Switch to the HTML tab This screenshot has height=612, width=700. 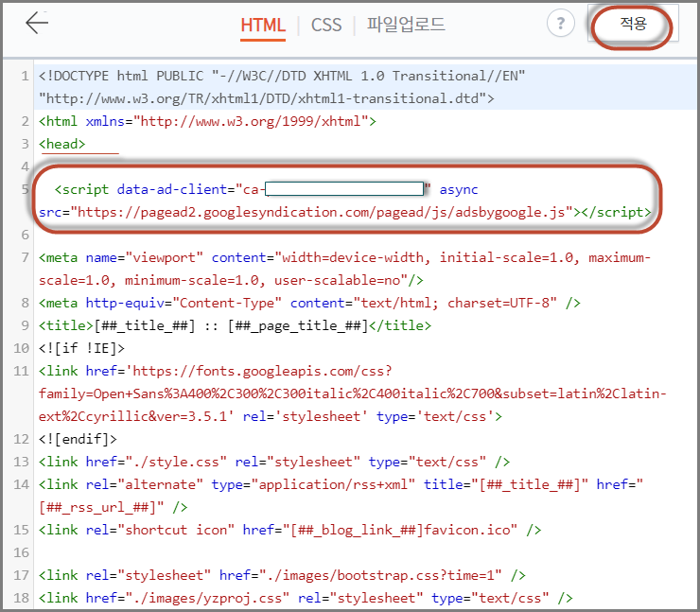coord(263,25)
